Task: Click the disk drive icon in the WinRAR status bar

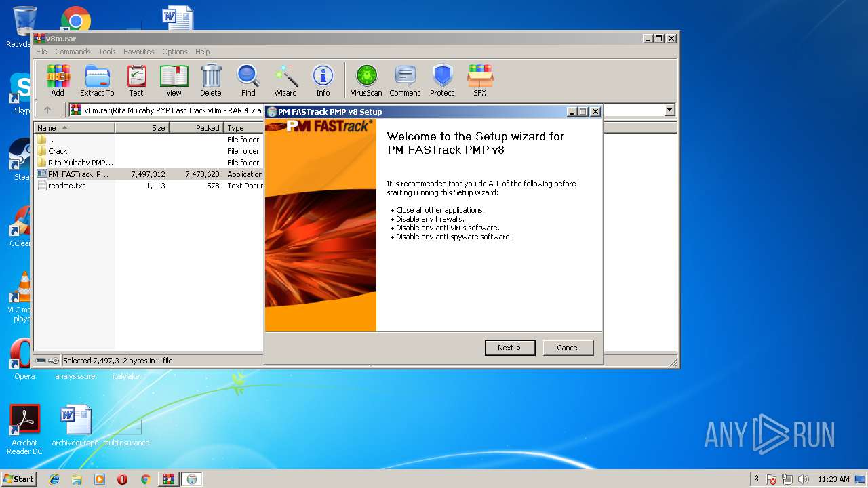Action: click(41, 361)
